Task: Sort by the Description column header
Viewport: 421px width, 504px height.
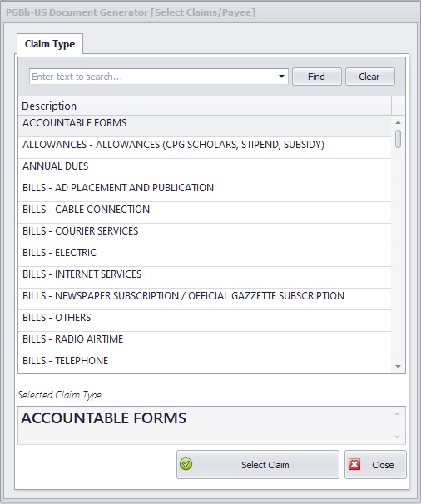Action: click(x=205, y=106)
